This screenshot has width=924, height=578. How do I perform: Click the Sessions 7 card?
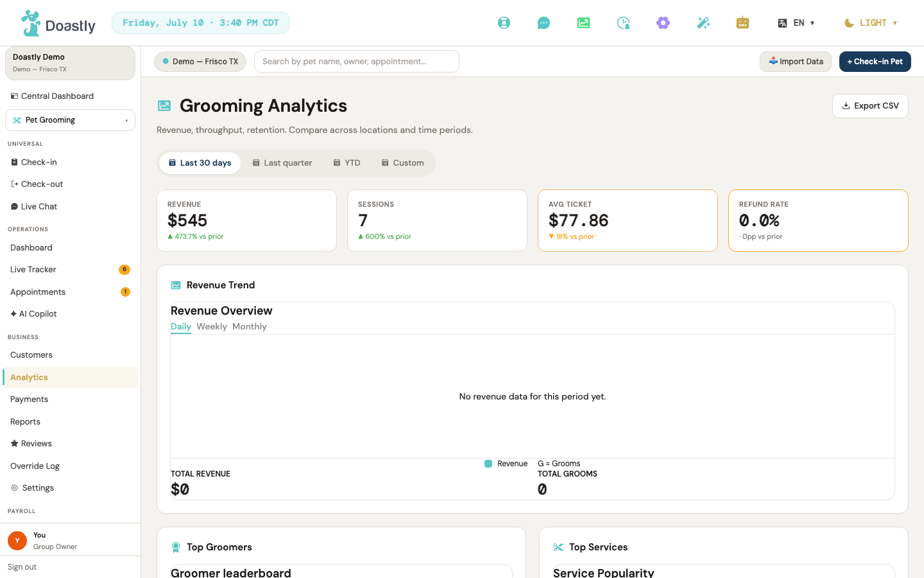click(x=437, y=220)
